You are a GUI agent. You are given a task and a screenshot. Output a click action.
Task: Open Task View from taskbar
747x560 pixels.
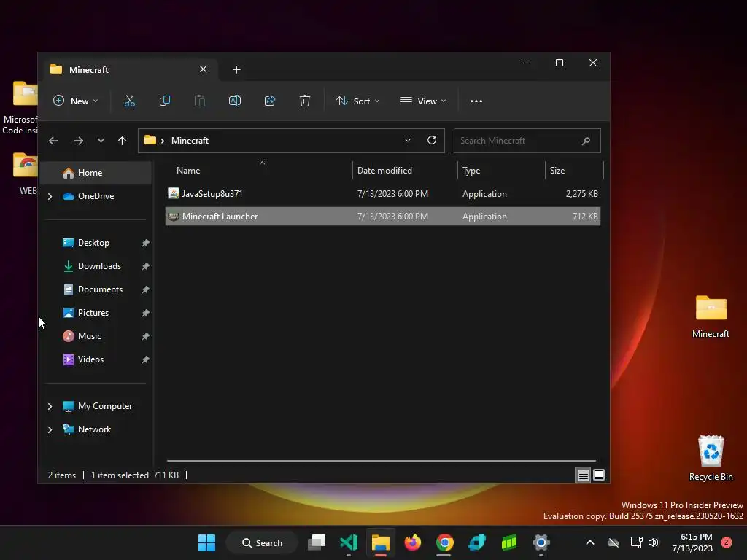317,542
